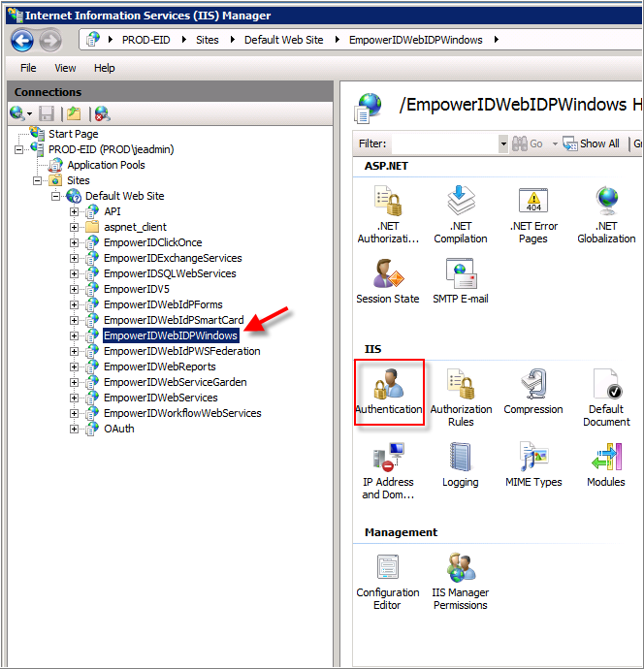Open MIME Types feature
The image size is (644, 669).
[533, 464]
